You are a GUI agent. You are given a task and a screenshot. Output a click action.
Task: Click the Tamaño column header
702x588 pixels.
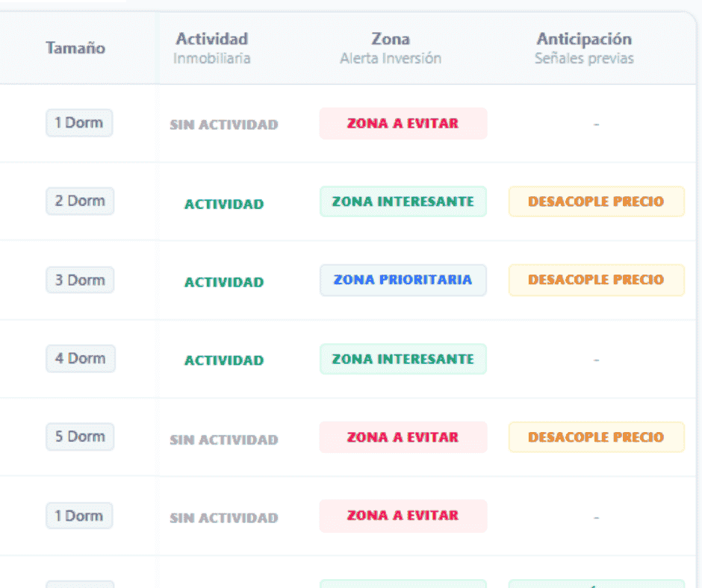tap(75, 49)
